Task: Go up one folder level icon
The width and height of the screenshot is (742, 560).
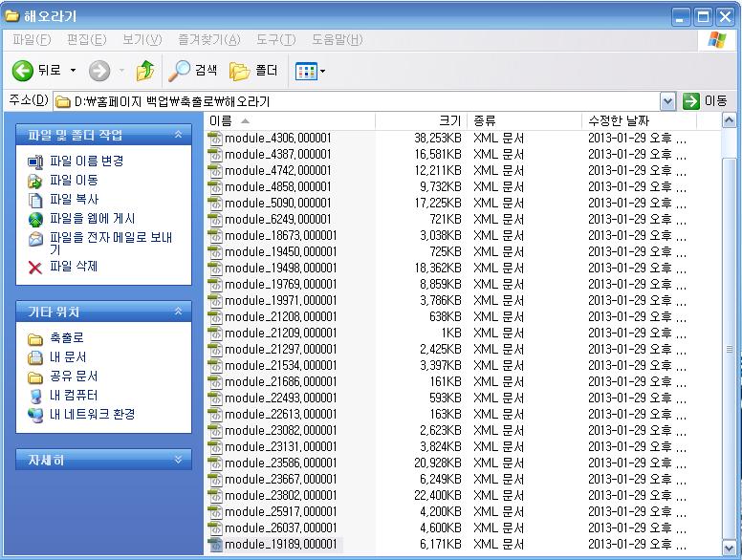Action: pyautogui.click(x=145, y=71)
